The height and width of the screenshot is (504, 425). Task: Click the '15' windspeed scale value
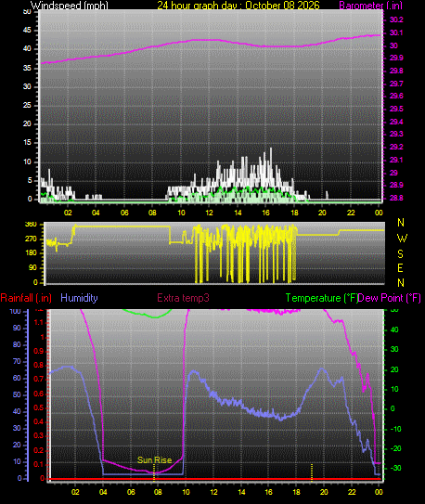[x=27, y=143]
